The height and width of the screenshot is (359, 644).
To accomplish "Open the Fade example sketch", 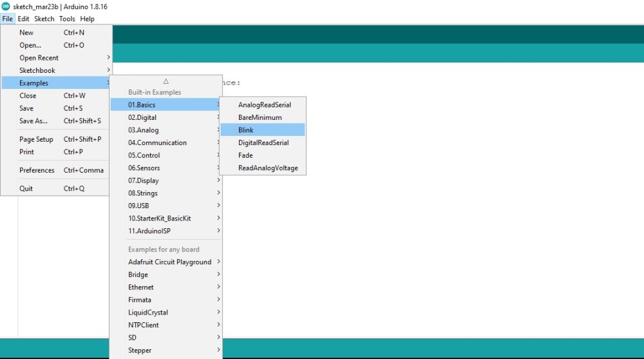I will tap(245, 155).
